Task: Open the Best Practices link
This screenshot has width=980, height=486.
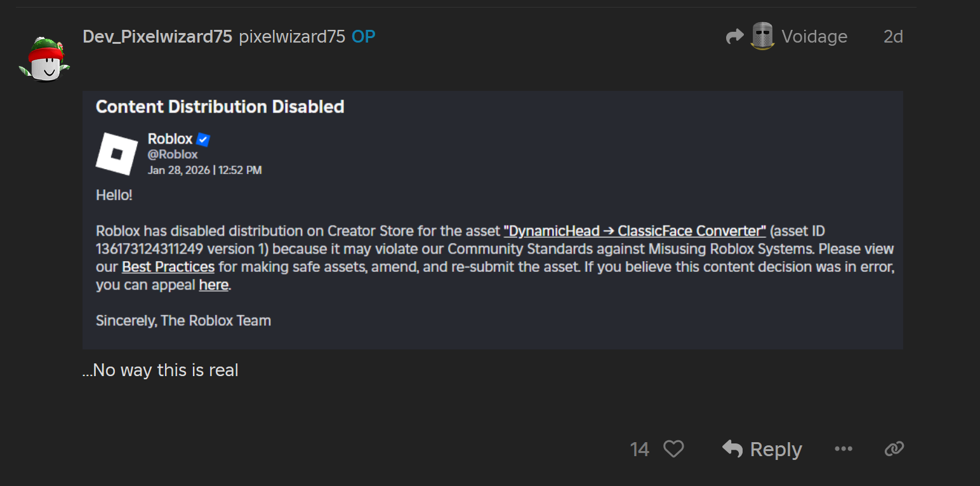Action: [168, 267]
